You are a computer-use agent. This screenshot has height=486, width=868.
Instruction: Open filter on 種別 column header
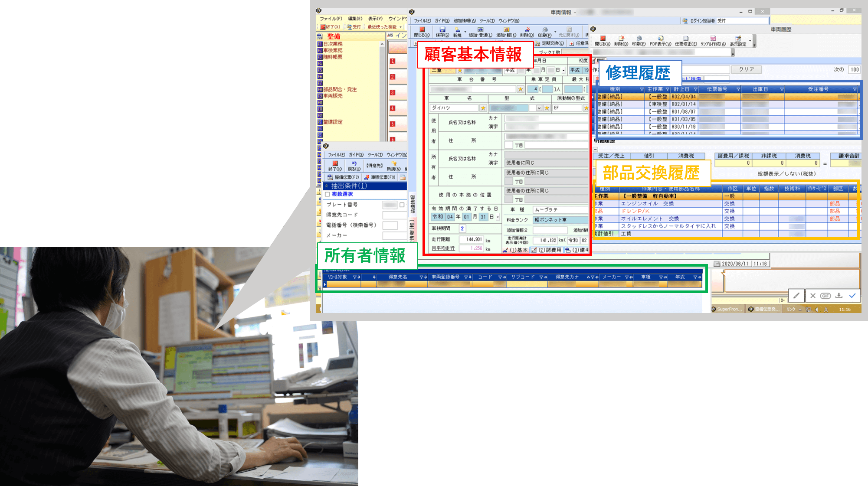click(642, 89)
